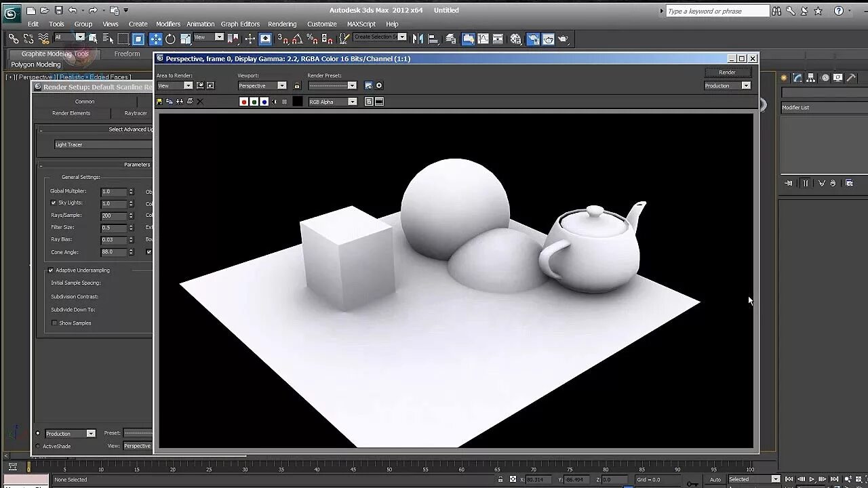Switch to the Render Elements tab
The width and height of the screenshot is (868, 488).
pos(71,113)
